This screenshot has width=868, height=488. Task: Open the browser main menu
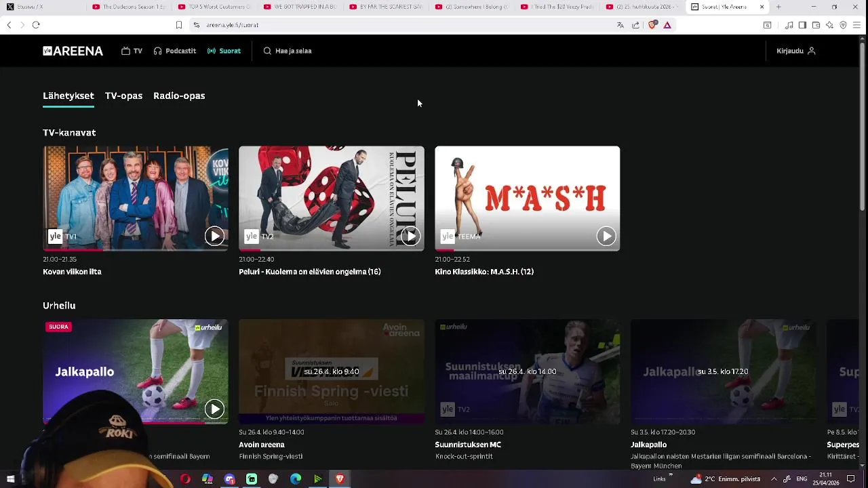857,25
